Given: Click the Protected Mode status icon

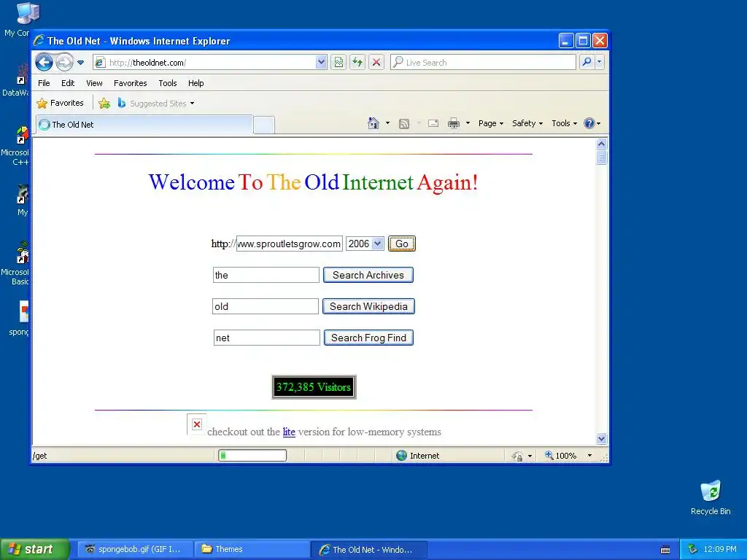Looking at the screenshot, I should (517, 456).
